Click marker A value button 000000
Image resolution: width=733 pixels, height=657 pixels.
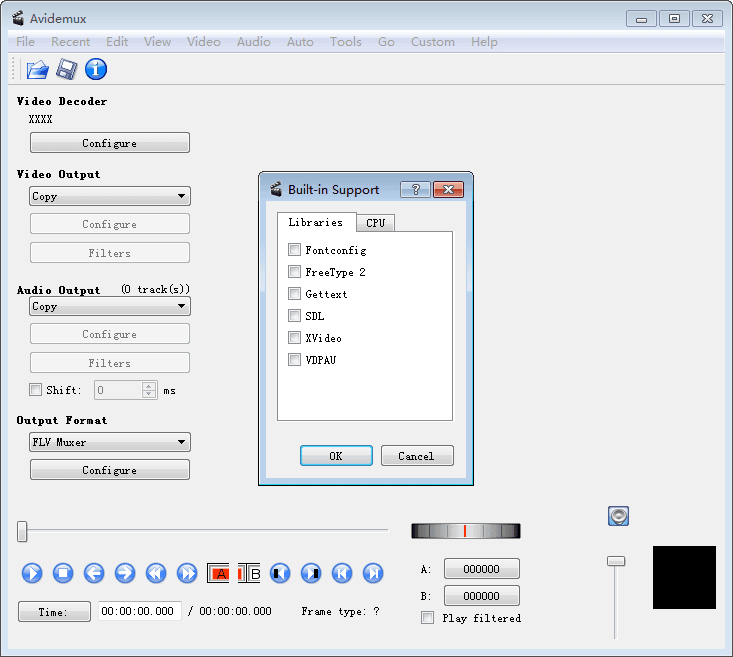click(481, 569)
